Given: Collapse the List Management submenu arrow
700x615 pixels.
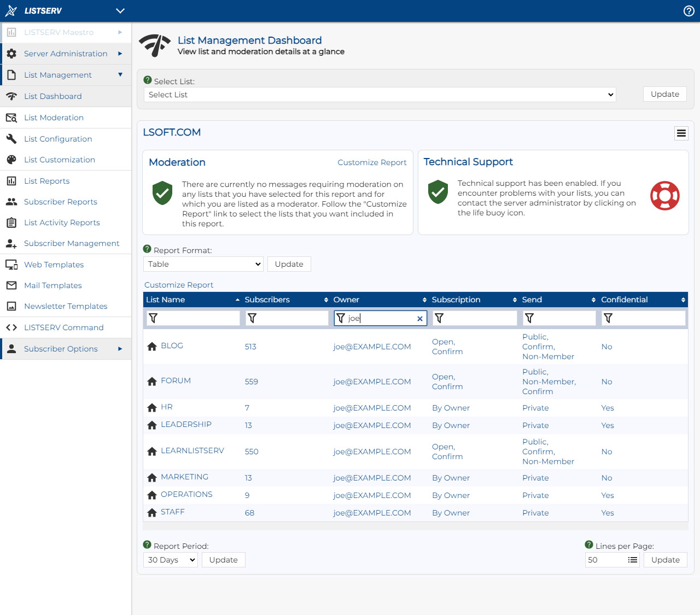Looking at the screenshot, I should click(x=120, y=75).
